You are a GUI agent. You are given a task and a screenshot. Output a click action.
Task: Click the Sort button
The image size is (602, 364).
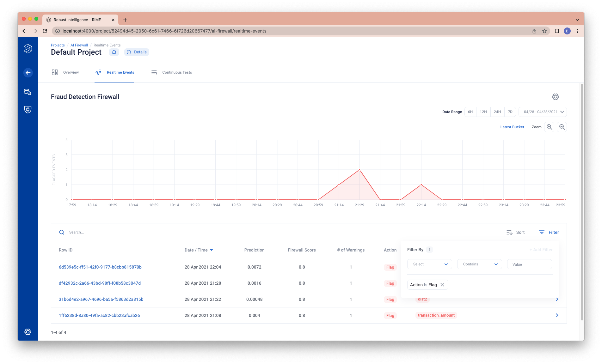click(x=516, y=232)
